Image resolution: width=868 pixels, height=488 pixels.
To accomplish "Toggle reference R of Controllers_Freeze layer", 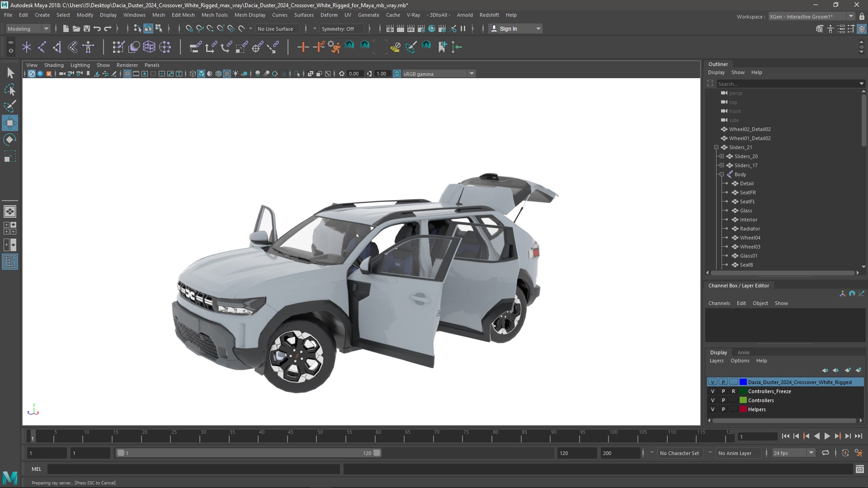I will pyautogui.click(x=734, y=391).
